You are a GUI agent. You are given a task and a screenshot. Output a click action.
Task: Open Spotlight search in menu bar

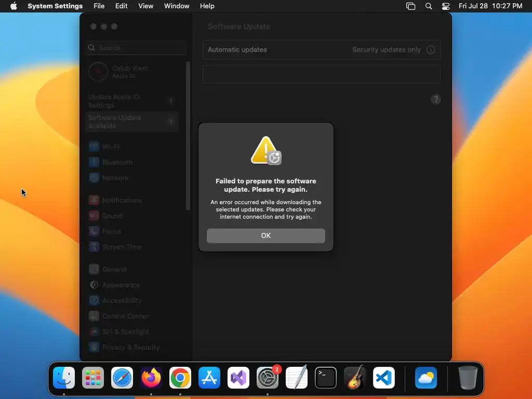tap(429, 6)
